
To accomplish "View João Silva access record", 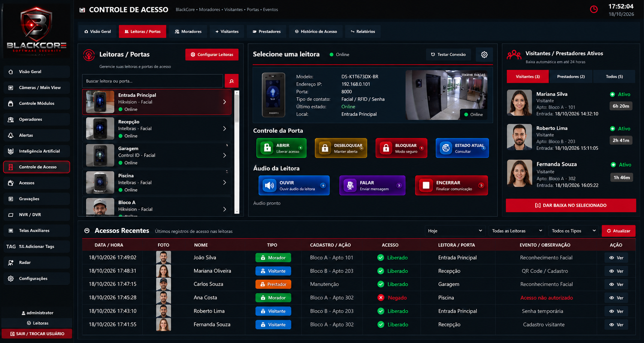I will [616, 258].
